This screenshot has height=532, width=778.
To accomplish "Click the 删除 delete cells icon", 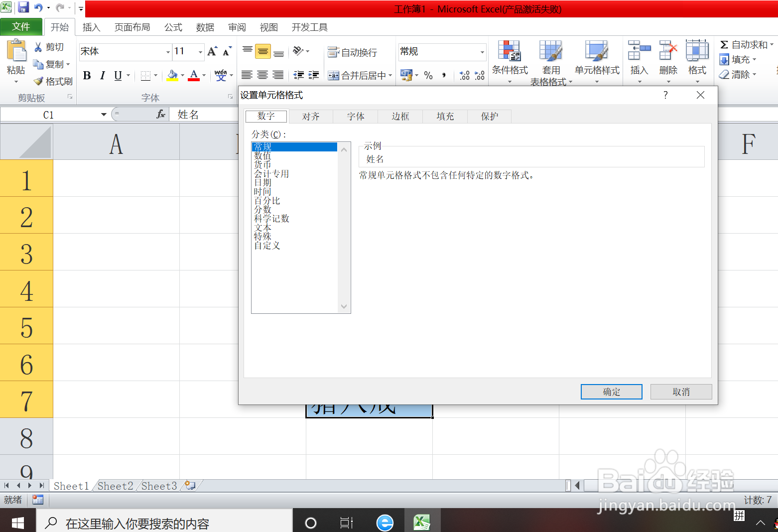I will coord(668,51).
